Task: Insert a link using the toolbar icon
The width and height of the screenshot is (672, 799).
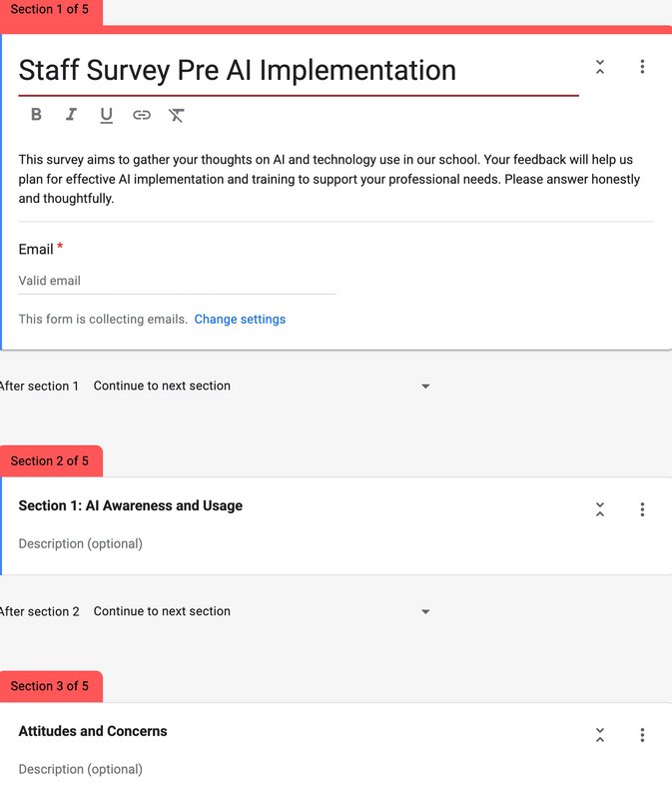Action: coord(142,115)
